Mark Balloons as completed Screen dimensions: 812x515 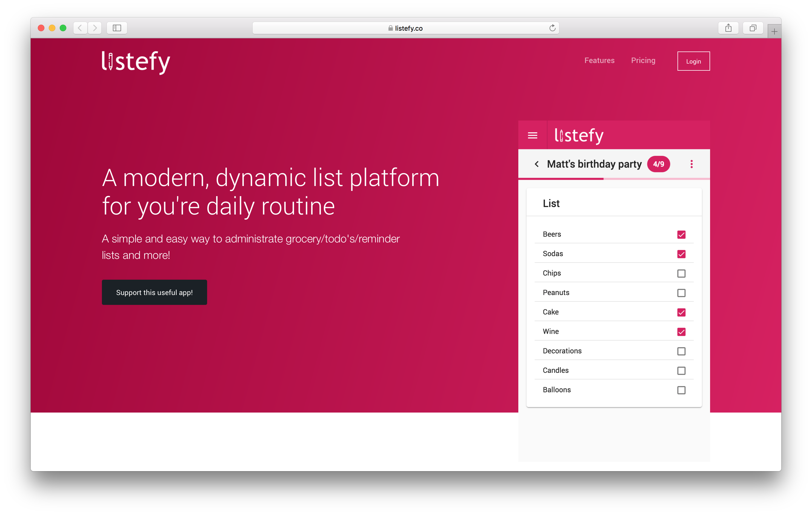click(682, 390)
